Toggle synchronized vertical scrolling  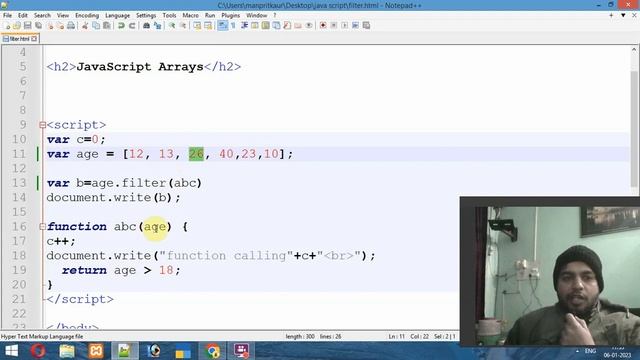197,25
